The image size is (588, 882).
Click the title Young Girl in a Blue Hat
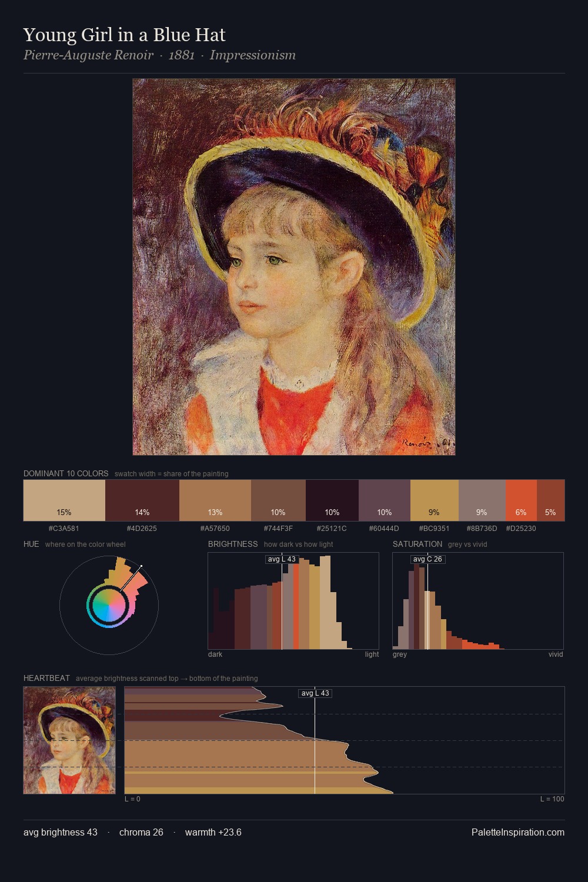click(x=124, y=35)
